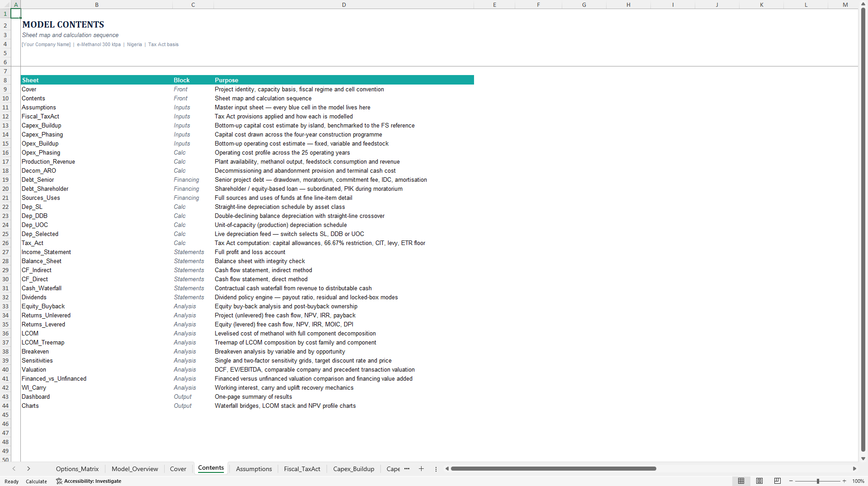
Task: Switch to the Model_Overview sheet
Action: (x=135, y=469)
